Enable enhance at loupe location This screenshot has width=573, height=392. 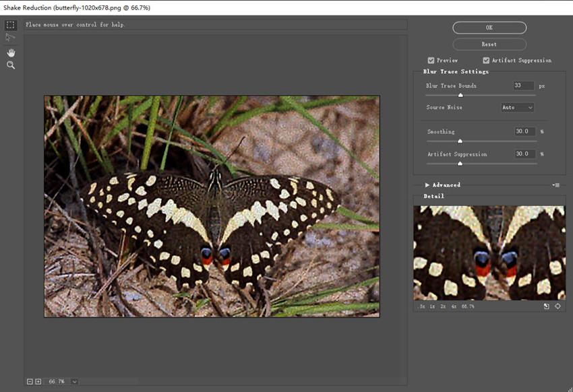click(557, 306)
